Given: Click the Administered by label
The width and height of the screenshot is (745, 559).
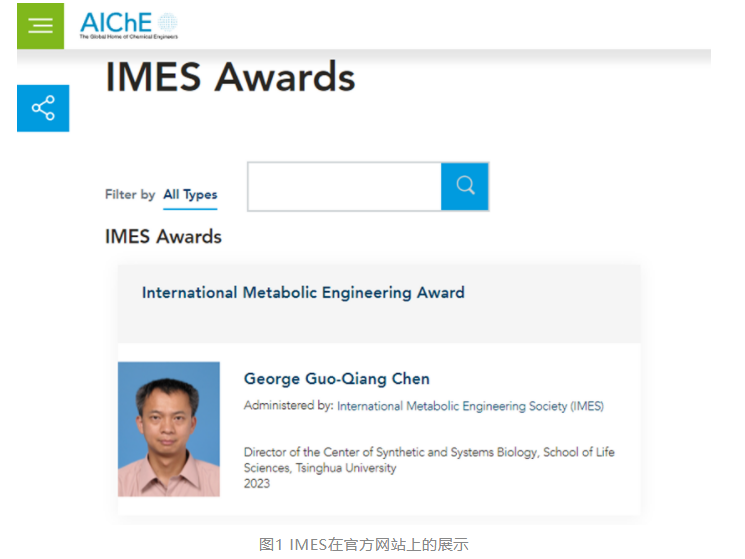Looking at the screenshot, I should pyautogui.click(x=288, y=406).
